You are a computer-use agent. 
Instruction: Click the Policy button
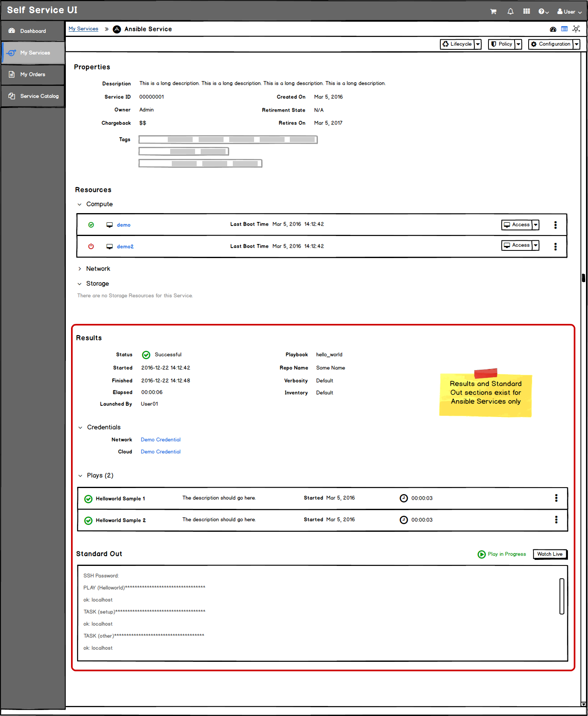tap(501, 44)
